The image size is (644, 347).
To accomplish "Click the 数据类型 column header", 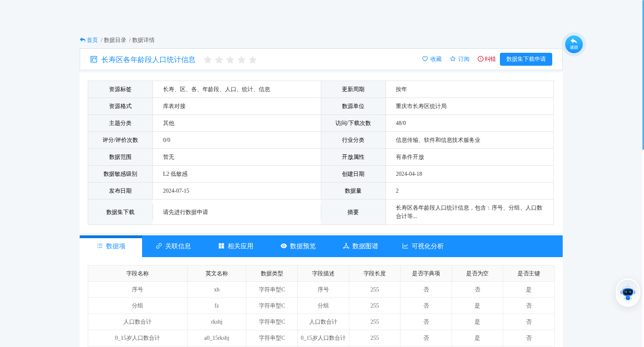I will coord(272,273).
